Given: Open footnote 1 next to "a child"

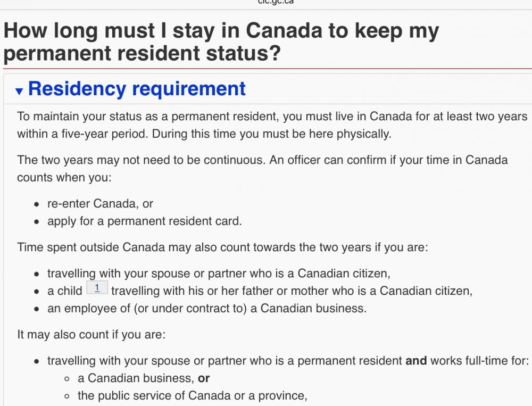Looking at the screenshot, I should (x=97, y=288).
